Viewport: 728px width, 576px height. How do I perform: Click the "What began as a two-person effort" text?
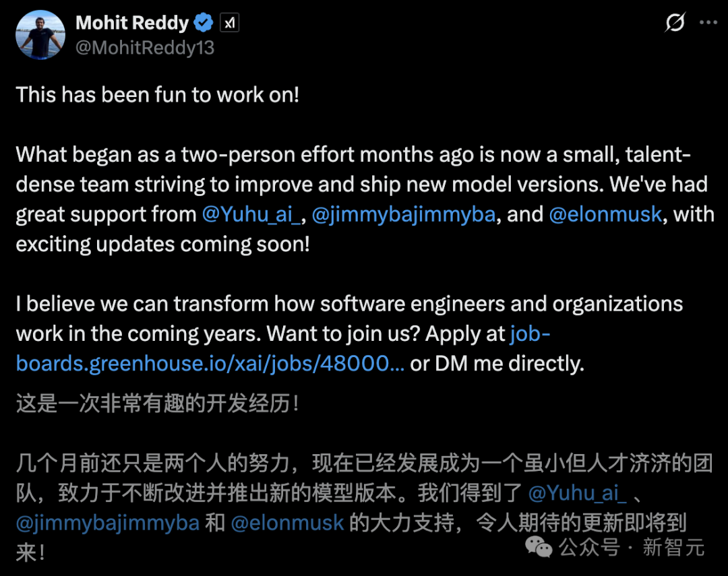coord(202,154)
